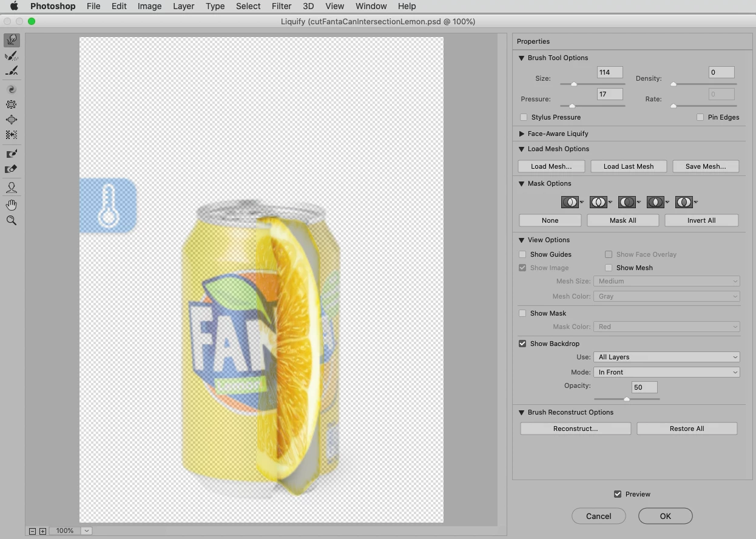756x539 pixels.
Task: Open the Window menu
Action: click(x=371, y=6)
